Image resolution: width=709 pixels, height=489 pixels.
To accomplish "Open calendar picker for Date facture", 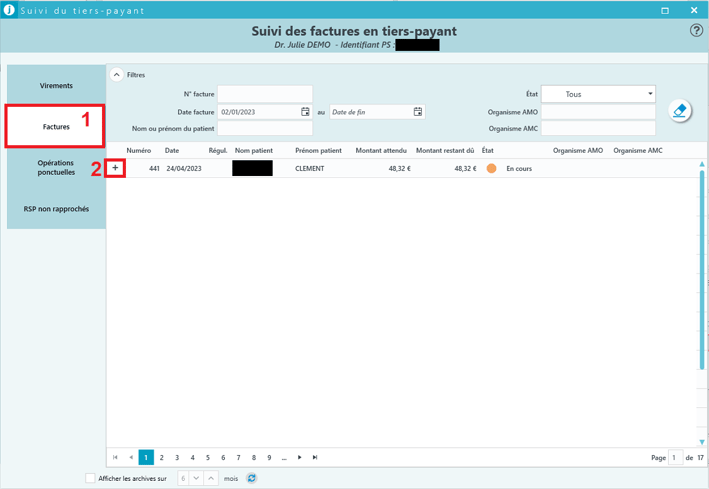I will tap(305, 112).
